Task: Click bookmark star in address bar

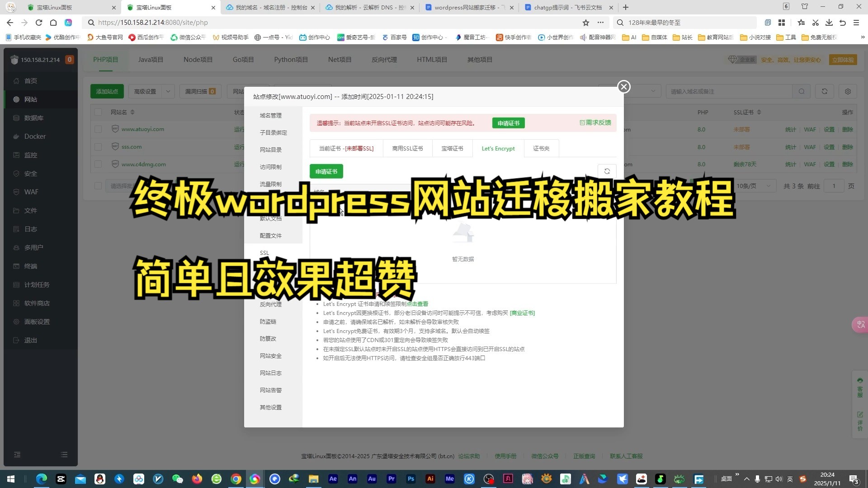Action: pyautogui.click(x=586, y=23)
